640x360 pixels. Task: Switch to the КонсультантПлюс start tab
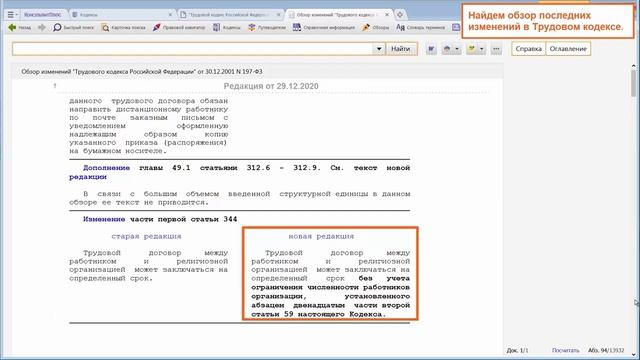click(42, 14)
